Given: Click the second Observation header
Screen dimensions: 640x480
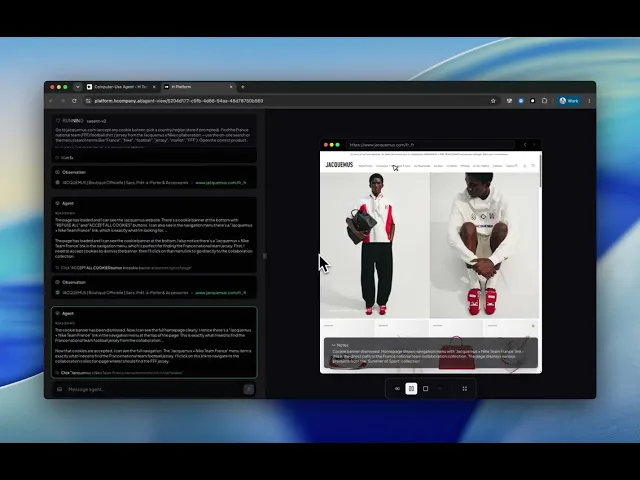Looking at the screenshot, I should (71, 282).
